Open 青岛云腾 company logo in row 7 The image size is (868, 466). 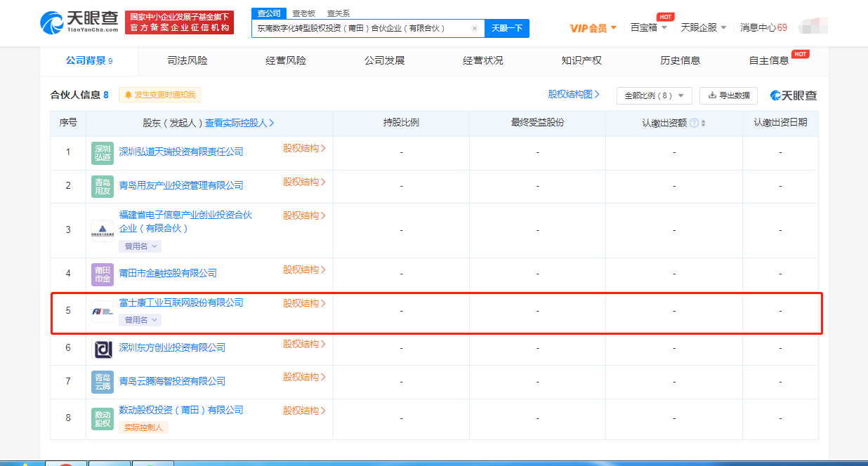click(103, 382)
